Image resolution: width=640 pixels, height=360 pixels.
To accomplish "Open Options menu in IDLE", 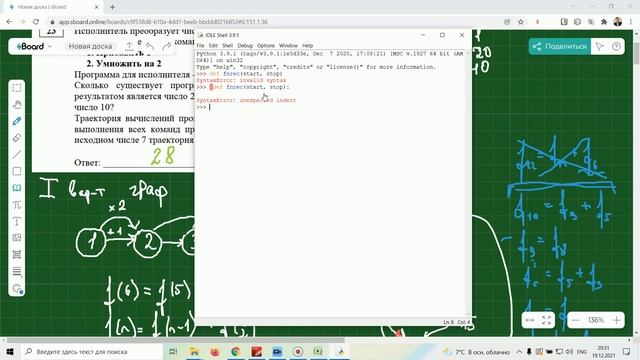I will [266, 45].
